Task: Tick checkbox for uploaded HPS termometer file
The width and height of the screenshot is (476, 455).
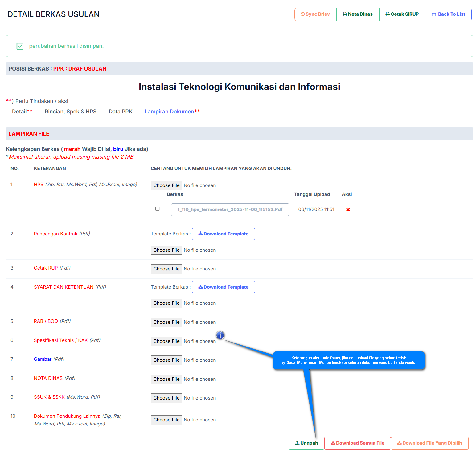Action: [158, 209]
